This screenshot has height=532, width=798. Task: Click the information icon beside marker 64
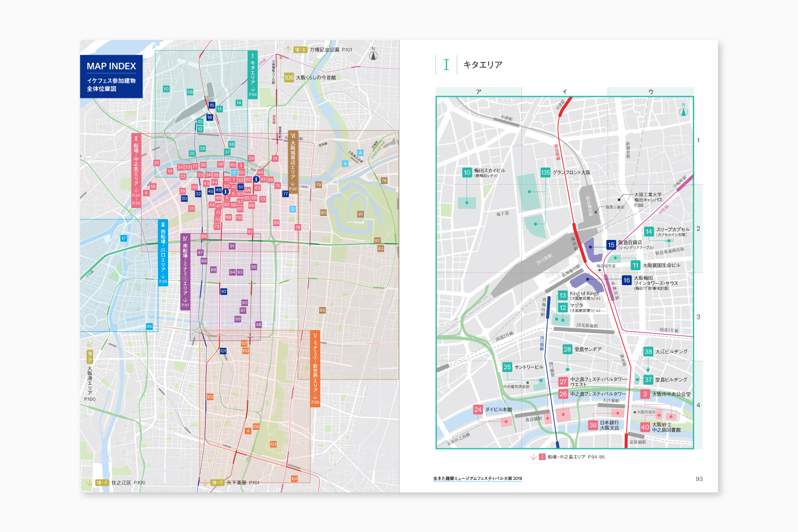256,179
